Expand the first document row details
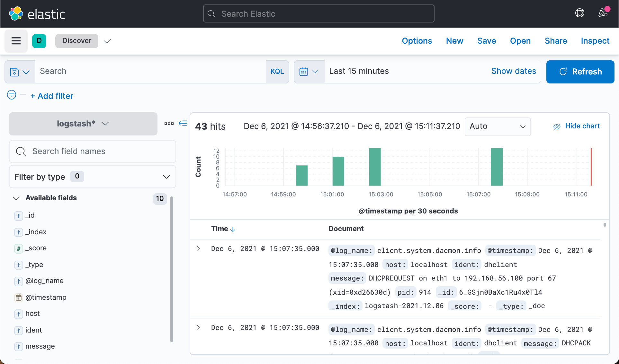 (198, 249)
